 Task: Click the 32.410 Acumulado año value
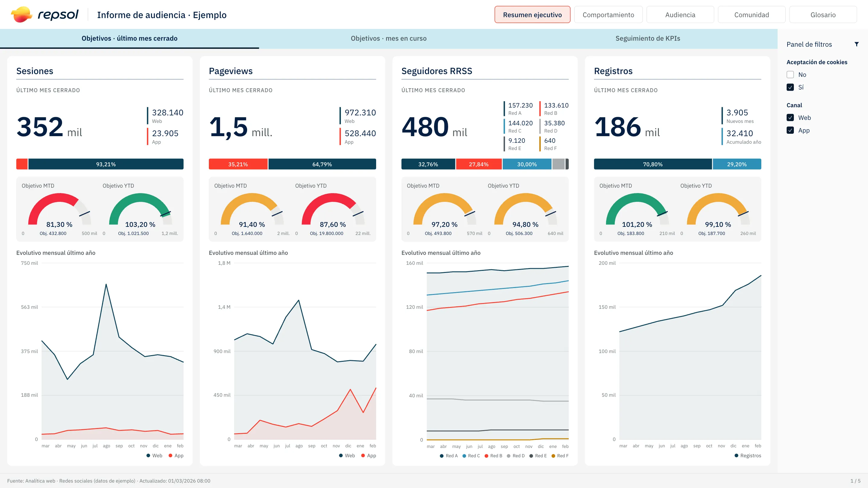tap(739, 133)
